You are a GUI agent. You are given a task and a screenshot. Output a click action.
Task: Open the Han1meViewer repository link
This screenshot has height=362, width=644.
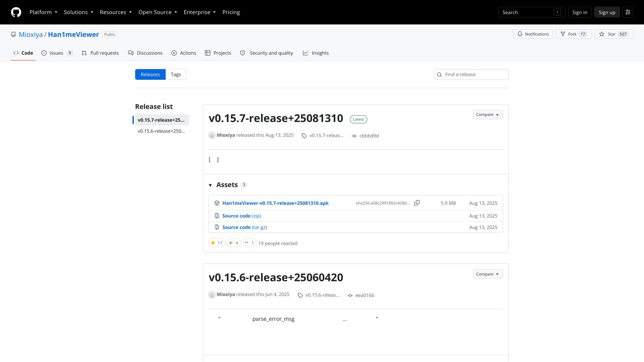tap(73, 35)
